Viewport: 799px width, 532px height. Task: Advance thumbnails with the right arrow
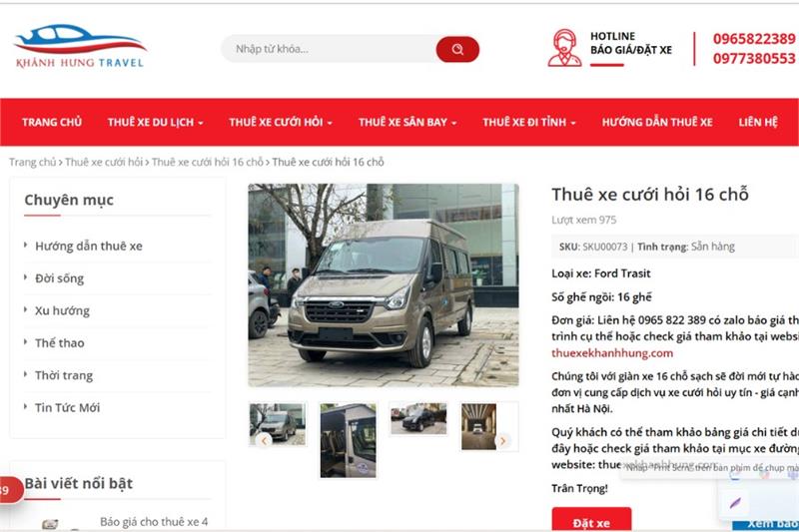502,441
